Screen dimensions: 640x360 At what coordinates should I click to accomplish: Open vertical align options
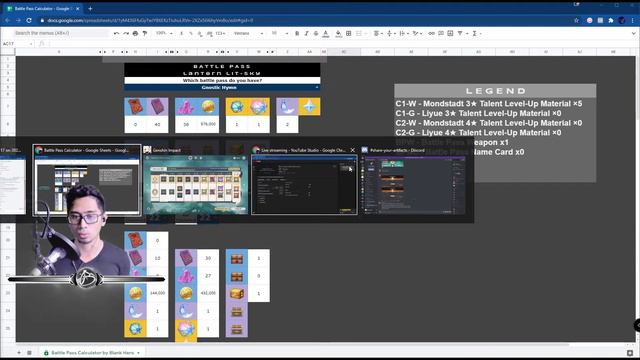(x=391, y=33)
